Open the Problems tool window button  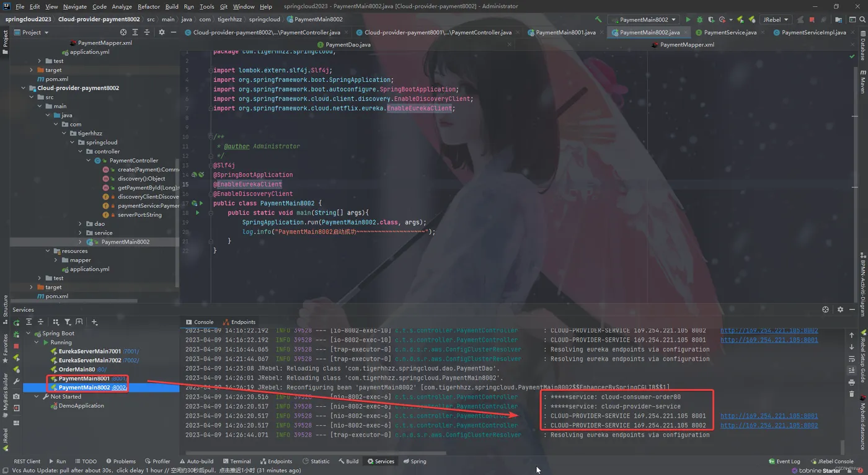coord(121,461)
